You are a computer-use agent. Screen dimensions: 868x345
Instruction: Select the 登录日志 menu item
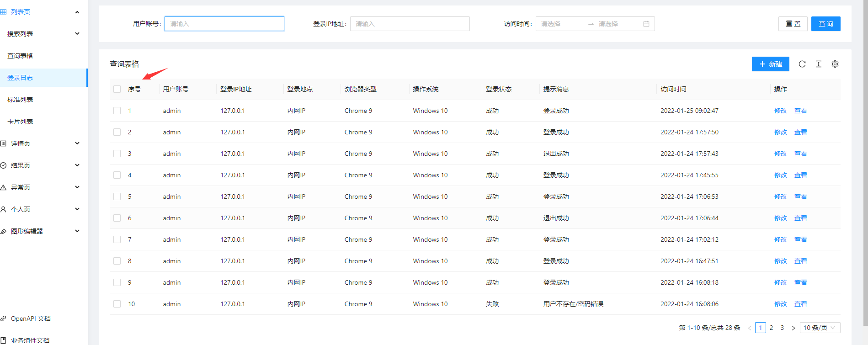pyautogui.click(x=43, y=78)
